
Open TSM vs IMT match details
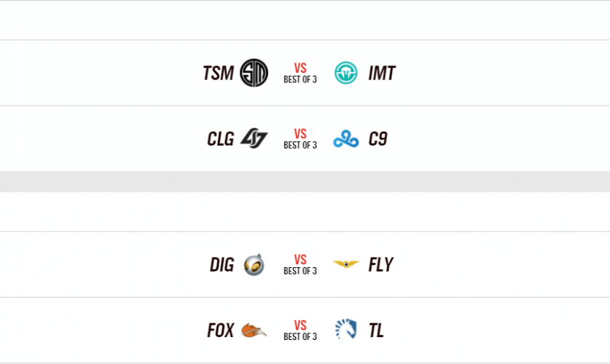(x=300, y=73)
